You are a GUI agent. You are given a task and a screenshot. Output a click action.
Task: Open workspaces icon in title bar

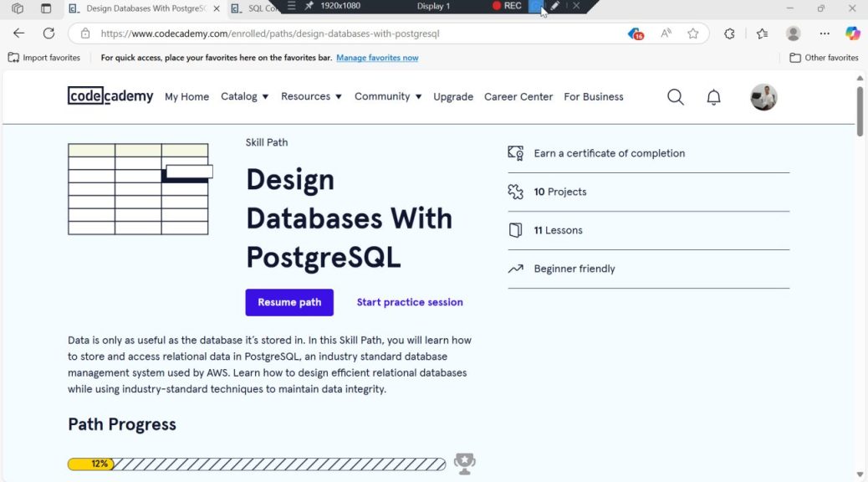point(18,8)
